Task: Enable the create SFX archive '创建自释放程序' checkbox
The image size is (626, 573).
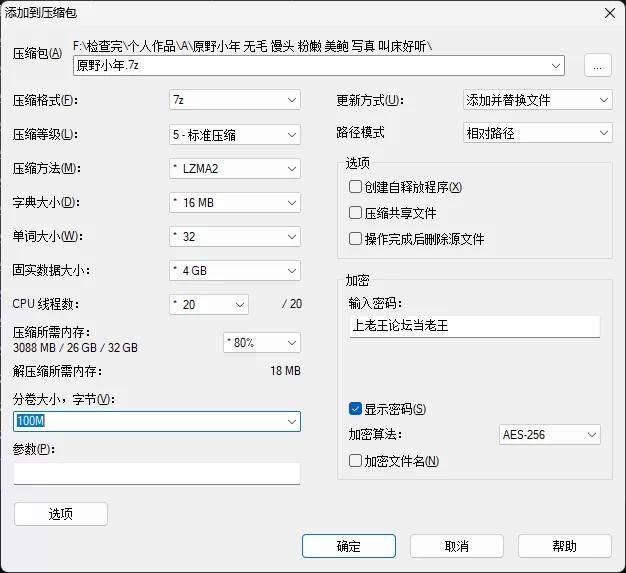Action: click(x=355, y=186)
